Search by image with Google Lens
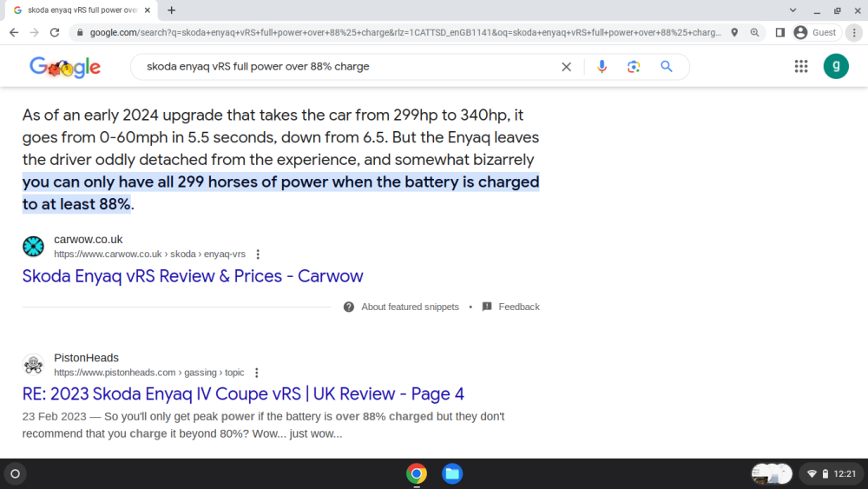868x489 pixels. click(634, 67)
